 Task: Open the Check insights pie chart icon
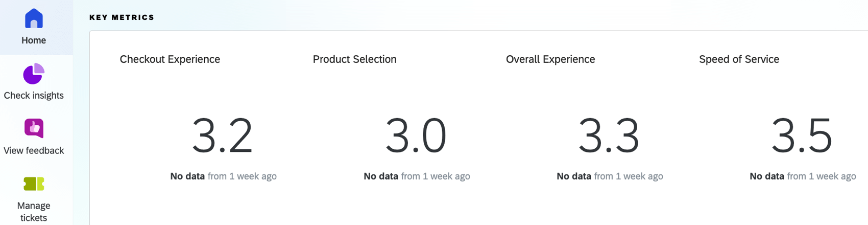[34, 74]
